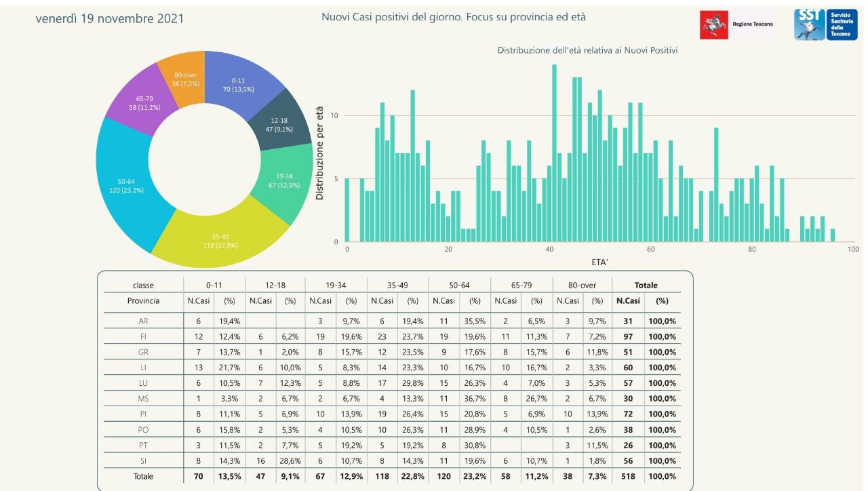Select the FI province row label
This screenshot has height=491, width=868.
(x=143, y=336)
